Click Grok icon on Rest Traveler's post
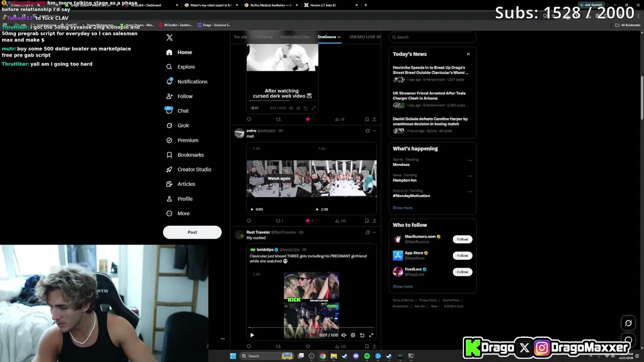The width and height of the screenshot is (644, 362). tap(367, 232)
